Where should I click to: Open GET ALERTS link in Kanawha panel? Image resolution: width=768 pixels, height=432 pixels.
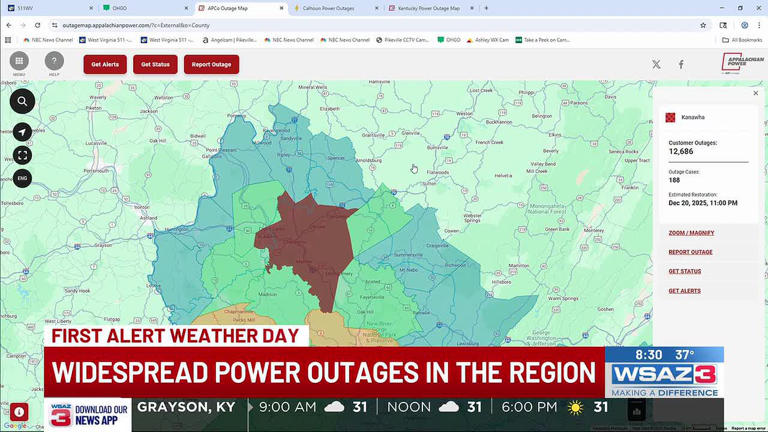click(x=684, y=291)
